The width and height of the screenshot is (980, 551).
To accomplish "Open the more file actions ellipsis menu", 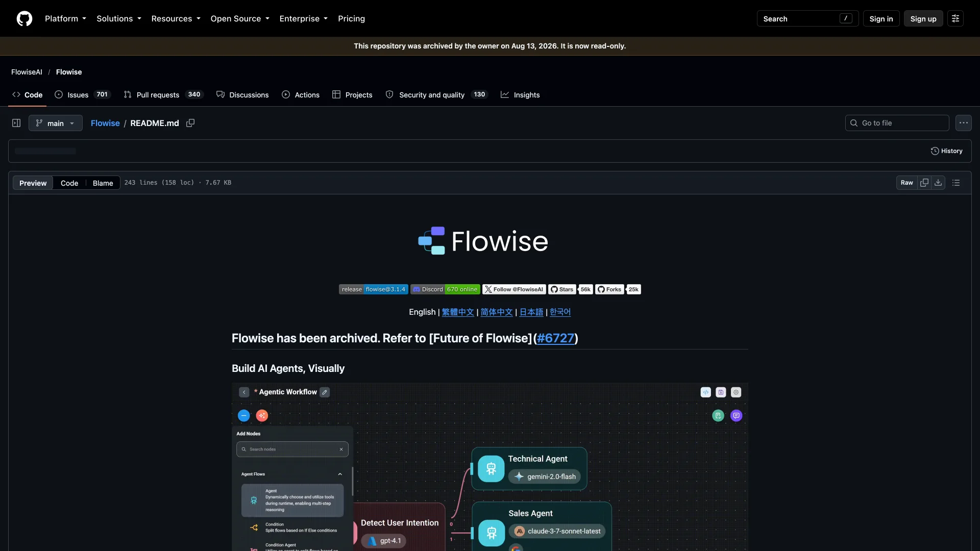I will coord(963,123).
